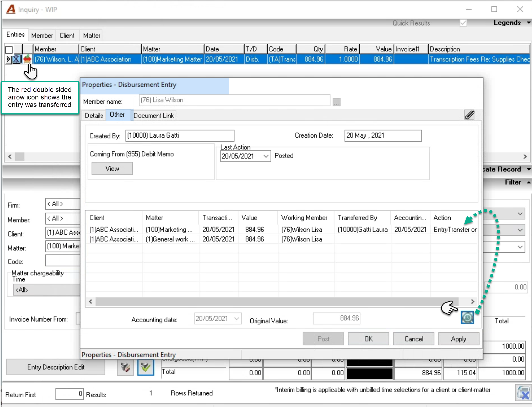Screen dimensions: 532x407
Task: Switch to the Member tab
Action: [42, 35]
